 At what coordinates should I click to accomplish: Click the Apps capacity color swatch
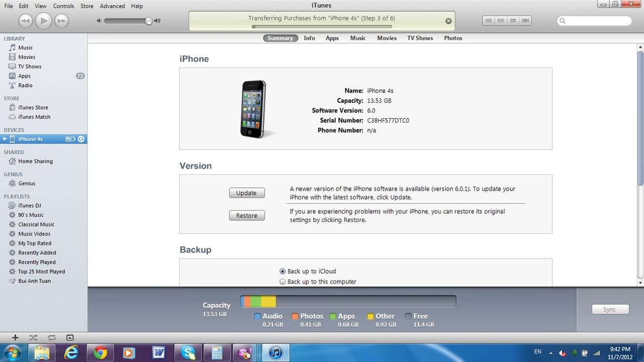coord(333,316)
